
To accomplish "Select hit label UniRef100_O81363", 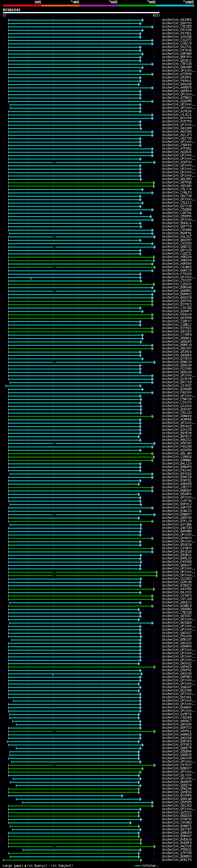I will [177, 806].
